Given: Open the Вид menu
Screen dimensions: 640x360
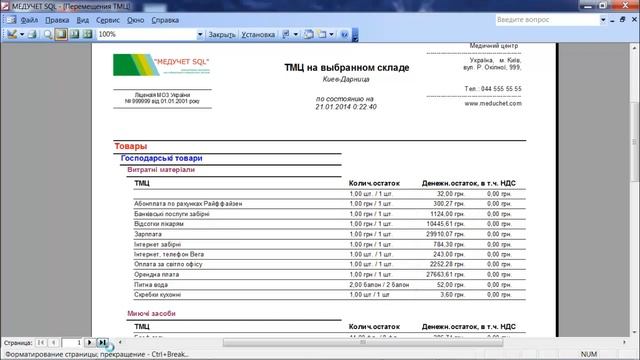Looking at the screenshot, I should [x=82, y=20].
